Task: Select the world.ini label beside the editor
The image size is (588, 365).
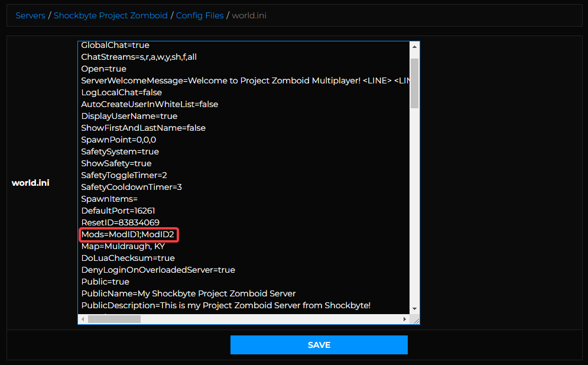Action: pos(30,183)
